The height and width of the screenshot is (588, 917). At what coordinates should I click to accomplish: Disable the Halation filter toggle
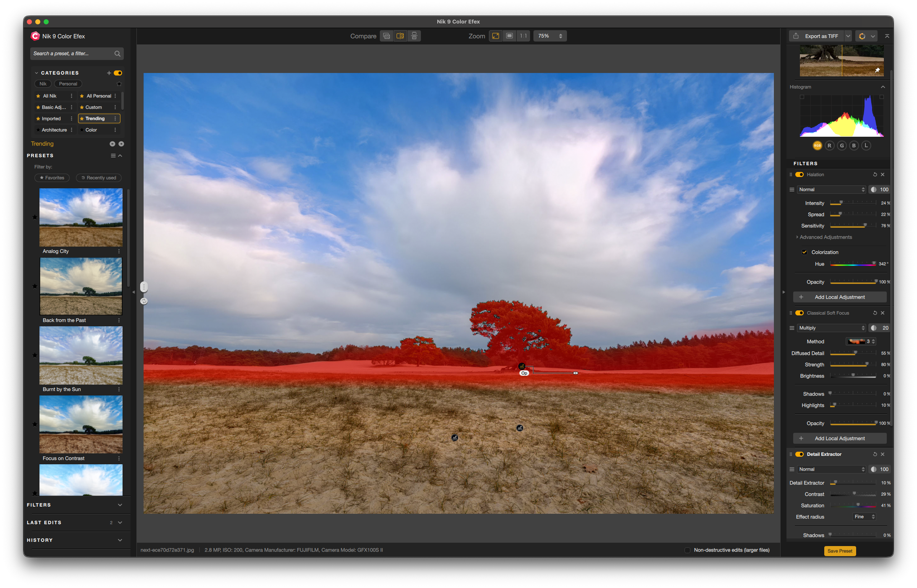point(799,174)
